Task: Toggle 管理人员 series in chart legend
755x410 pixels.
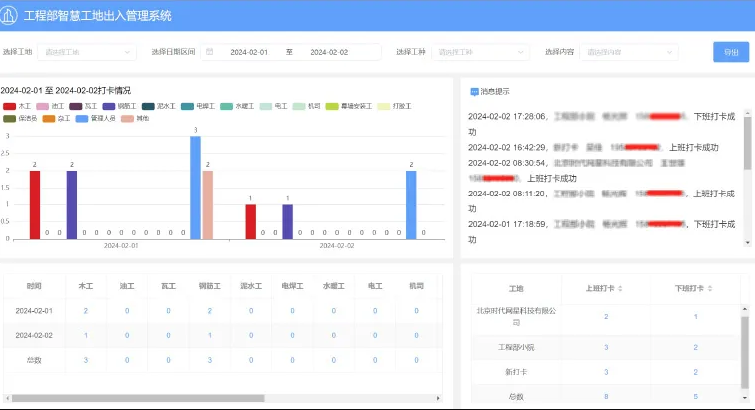Action: 81,118
